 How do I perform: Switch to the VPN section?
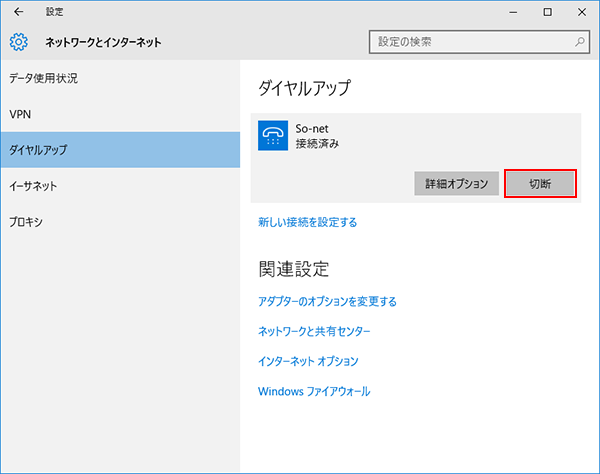point(20,114)
